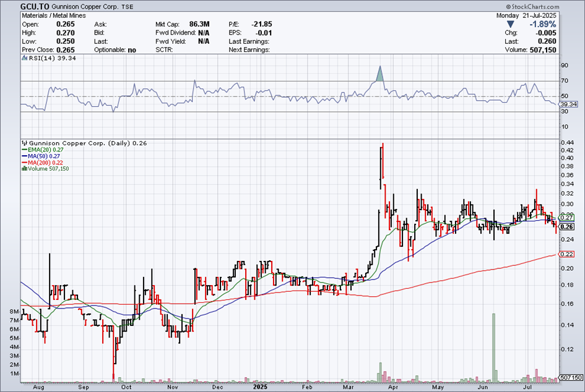Select the Low value 0.250

(65, 41)
